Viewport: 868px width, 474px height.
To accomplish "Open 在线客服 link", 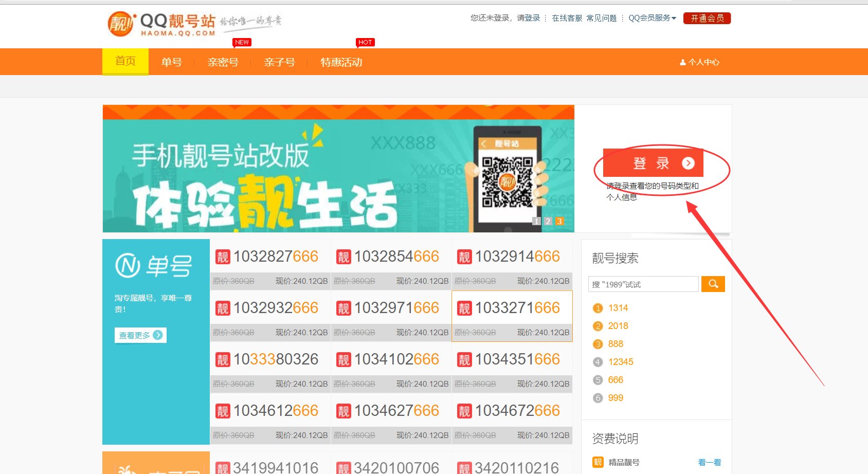I will [566, 18].
